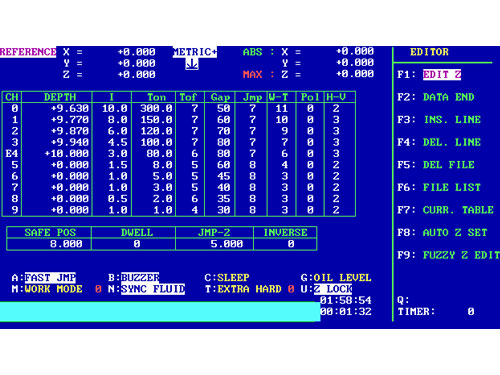Select depth +9.630 in channel 0
Screen dimensions: 500x375
coord(70,108)
